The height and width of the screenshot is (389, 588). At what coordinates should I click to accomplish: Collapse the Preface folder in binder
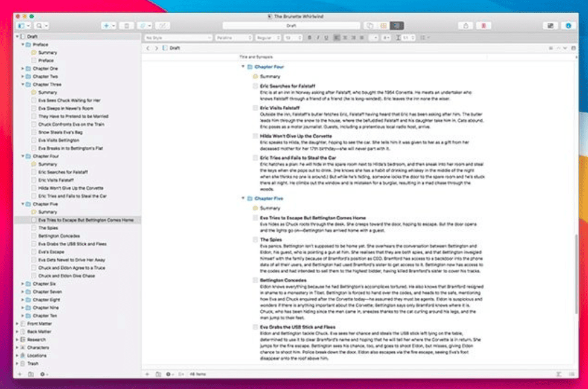(22, 44)
